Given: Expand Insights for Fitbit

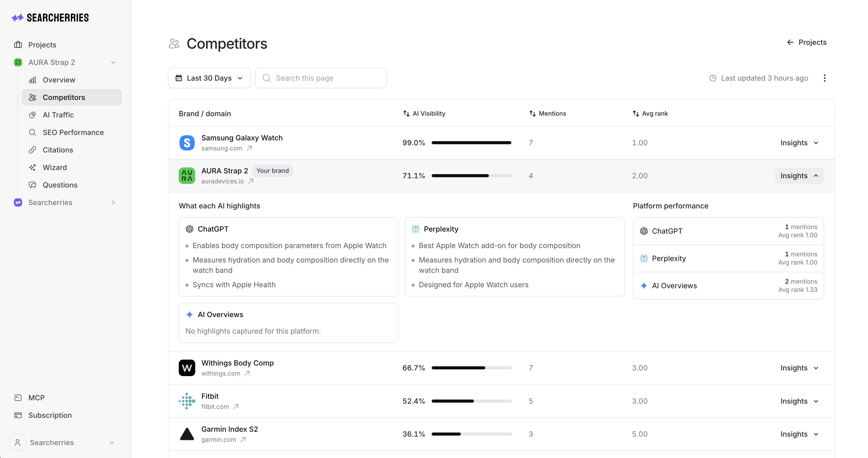Looking at the screenshot, I should point(799,401).
